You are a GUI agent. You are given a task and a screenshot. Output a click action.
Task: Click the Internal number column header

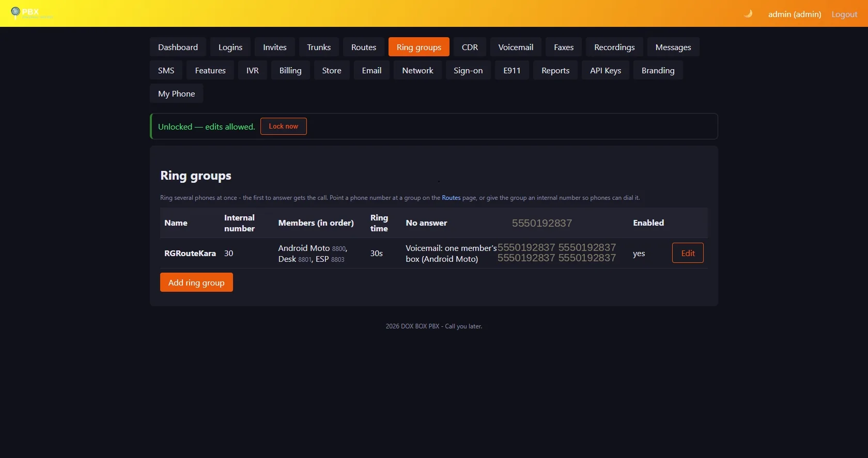(239, 223)
